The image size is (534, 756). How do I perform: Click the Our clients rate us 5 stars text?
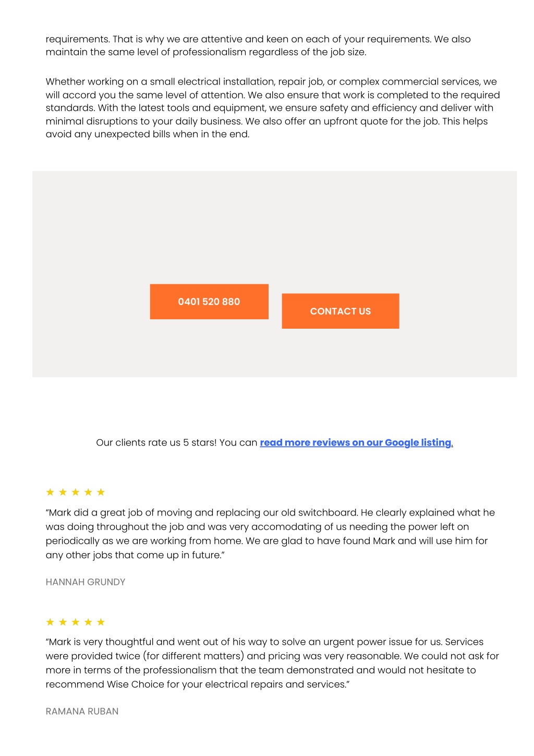(177, 442)
